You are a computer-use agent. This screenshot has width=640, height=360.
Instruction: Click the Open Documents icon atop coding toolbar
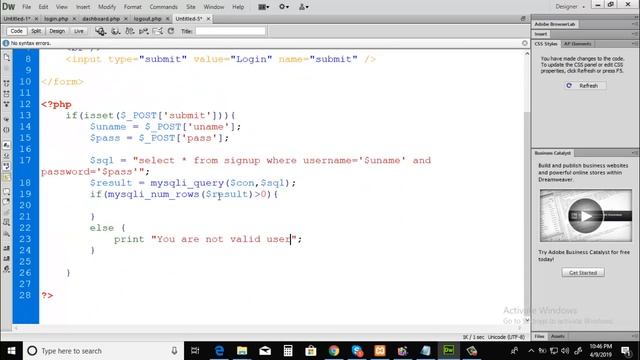tap(7, 58)
